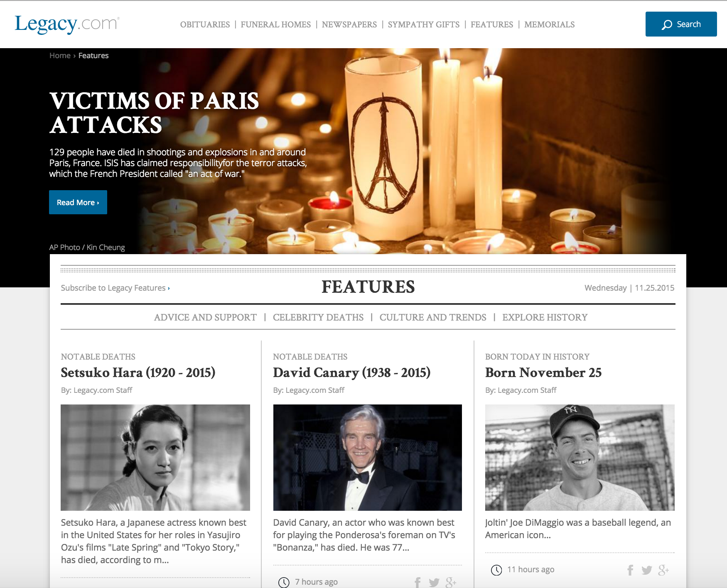Select Features in top navigation

(492, 24)
